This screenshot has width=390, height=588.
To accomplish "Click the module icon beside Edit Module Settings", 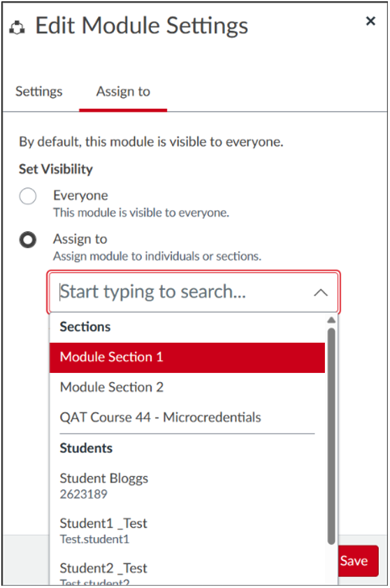I will pos(17,27).
